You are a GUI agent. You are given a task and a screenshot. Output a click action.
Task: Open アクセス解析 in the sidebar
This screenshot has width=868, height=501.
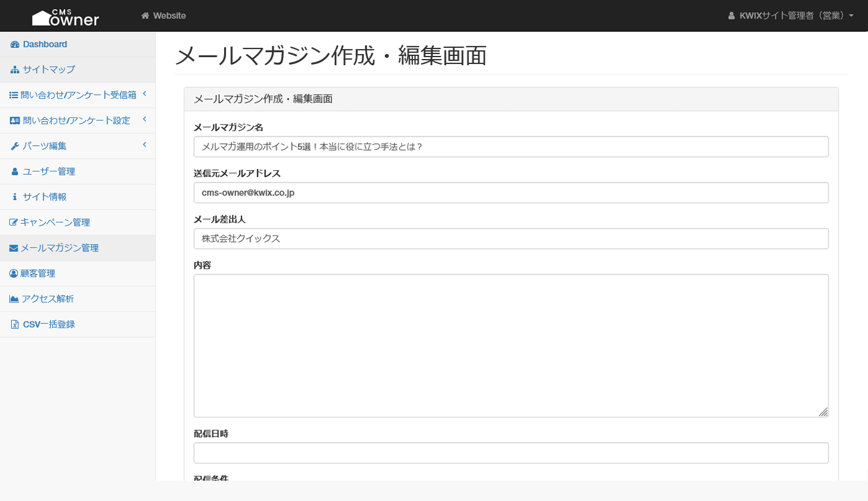point(77,299)
